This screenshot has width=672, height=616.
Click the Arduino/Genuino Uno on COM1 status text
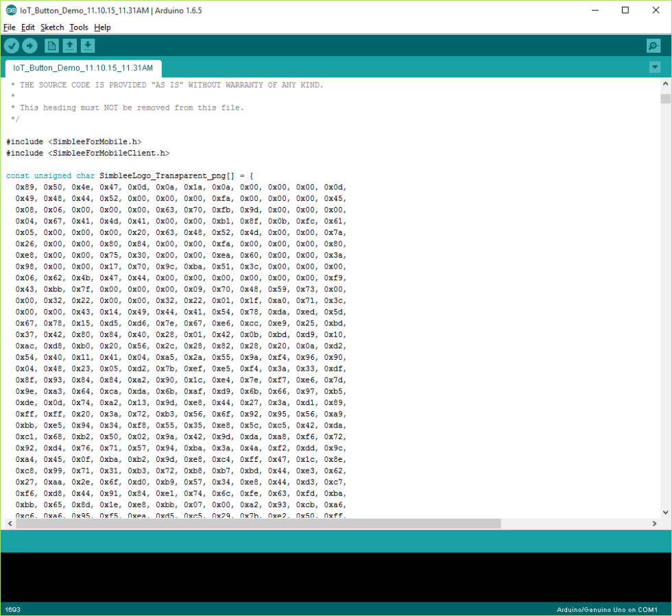pyautogui.click(x=607, y=610)
